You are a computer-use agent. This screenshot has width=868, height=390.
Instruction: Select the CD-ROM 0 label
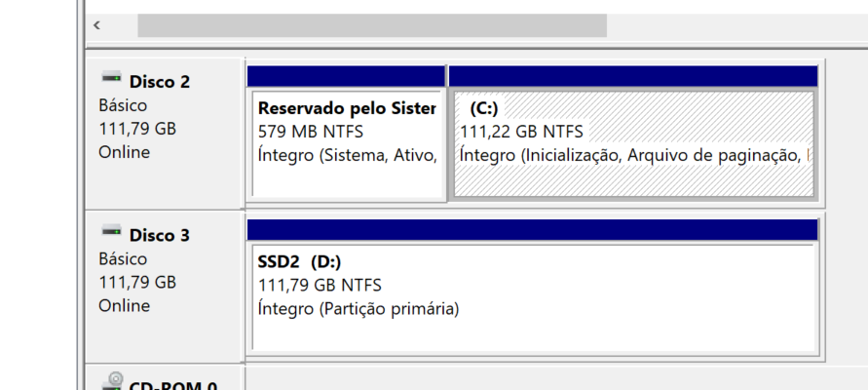coord(172,386)
